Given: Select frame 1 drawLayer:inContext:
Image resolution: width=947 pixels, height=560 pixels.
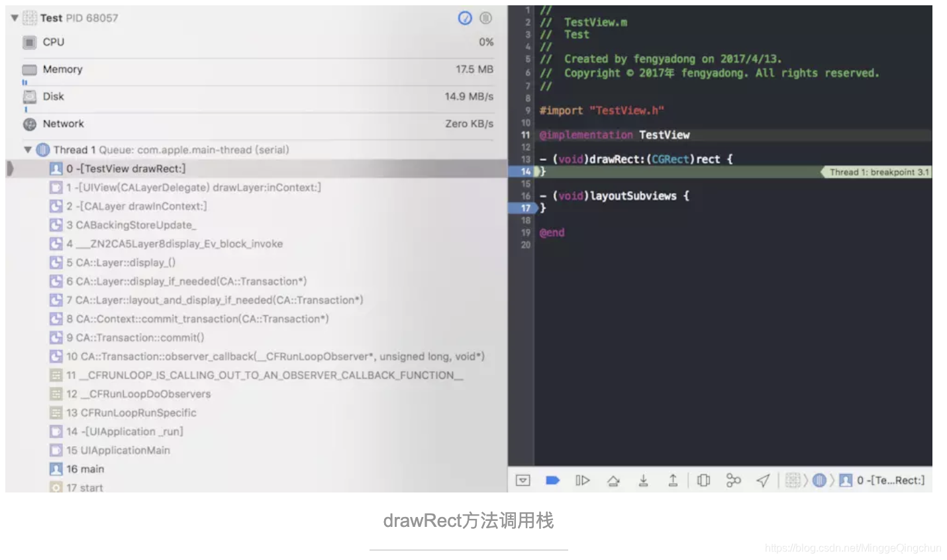Looking at the screenshot, I should point(257,187).
